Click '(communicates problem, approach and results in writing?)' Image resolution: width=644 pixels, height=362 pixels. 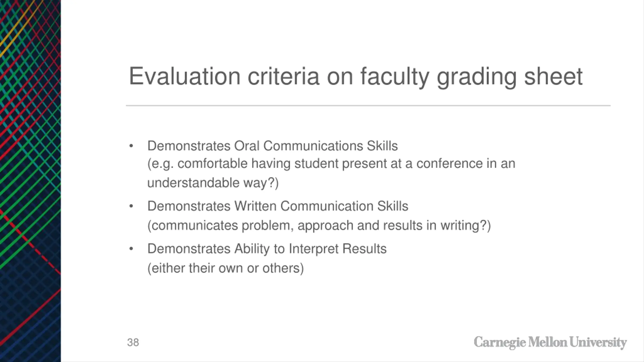pos(319,225)
